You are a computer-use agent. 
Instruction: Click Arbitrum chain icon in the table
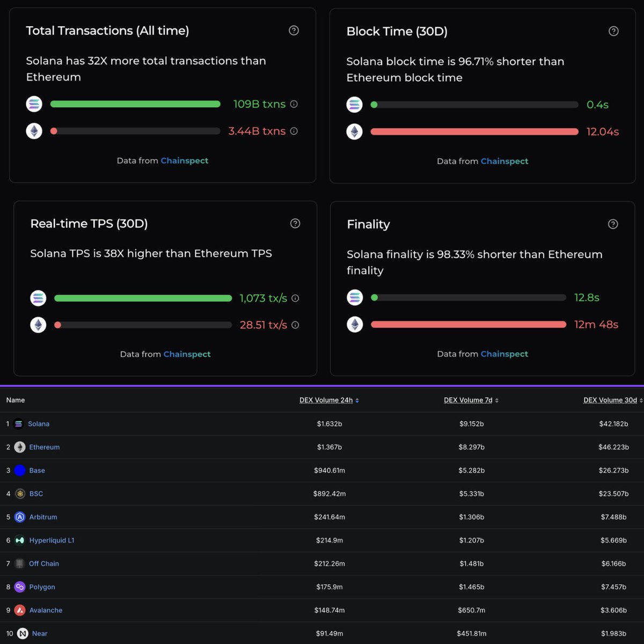click(x=20, y=517)
